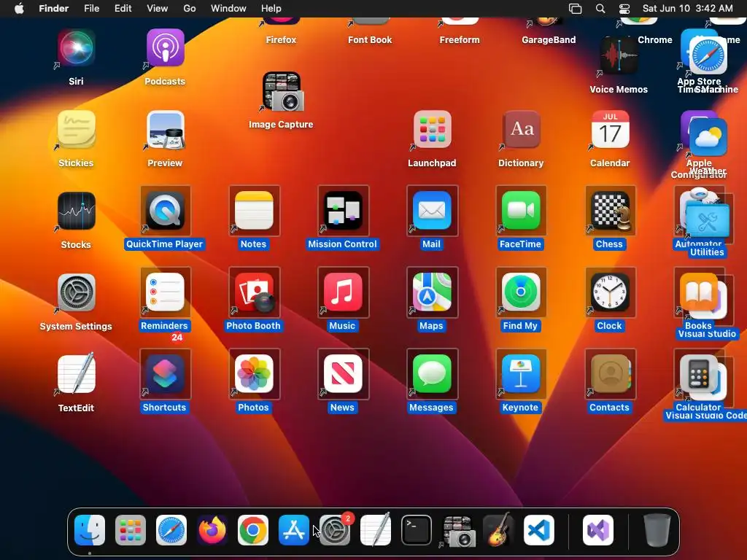Select the Launchpad desktop shortcut
The width and height of the screenshot is (747, 560).
pyautogui.click(x=432, y=130)
